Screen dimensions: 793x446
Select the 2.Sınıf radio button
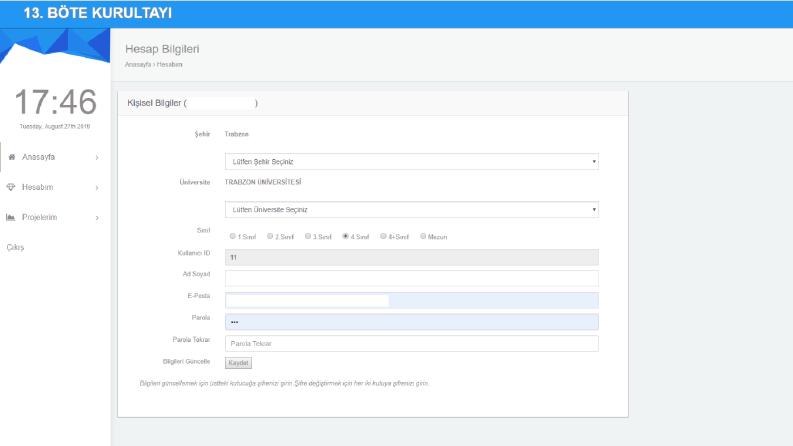pos(270,236)
